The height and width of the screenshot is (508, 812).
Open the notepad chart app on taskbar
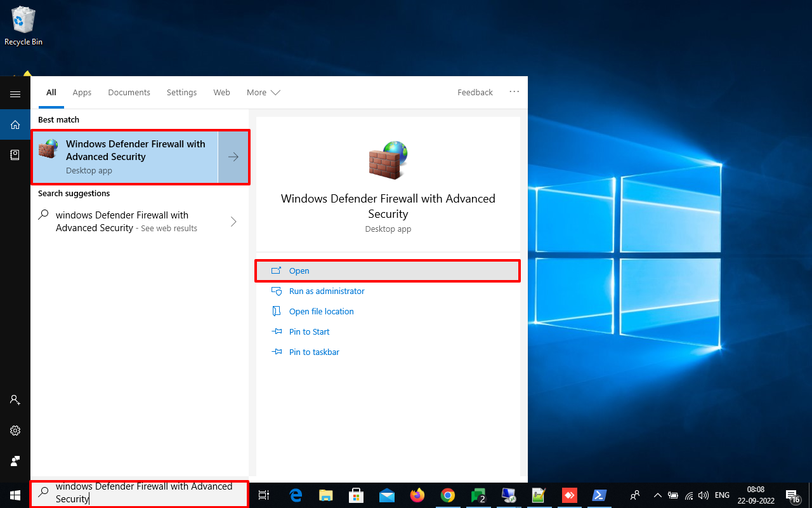click(539, 495)
